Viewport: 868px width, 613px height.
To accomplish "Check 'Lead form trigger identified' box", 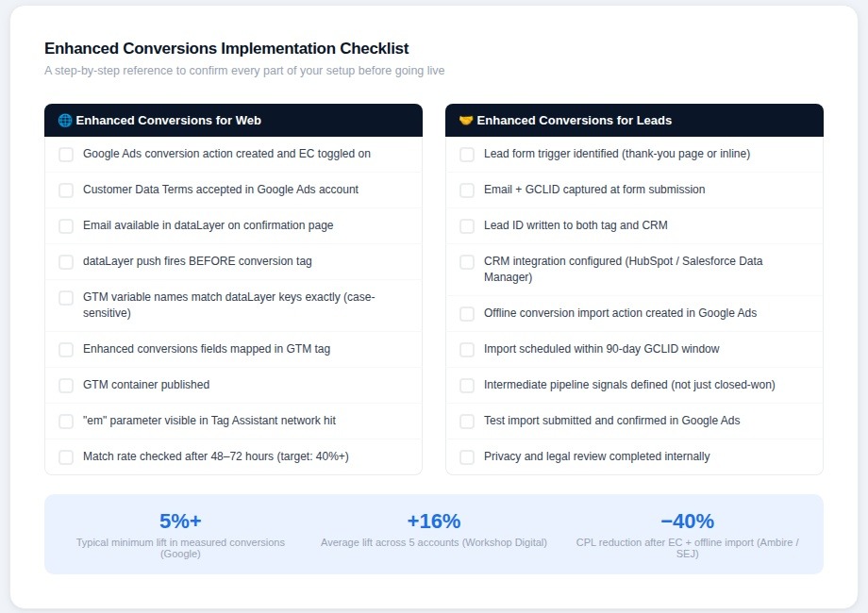I will [x=467, y=155].
